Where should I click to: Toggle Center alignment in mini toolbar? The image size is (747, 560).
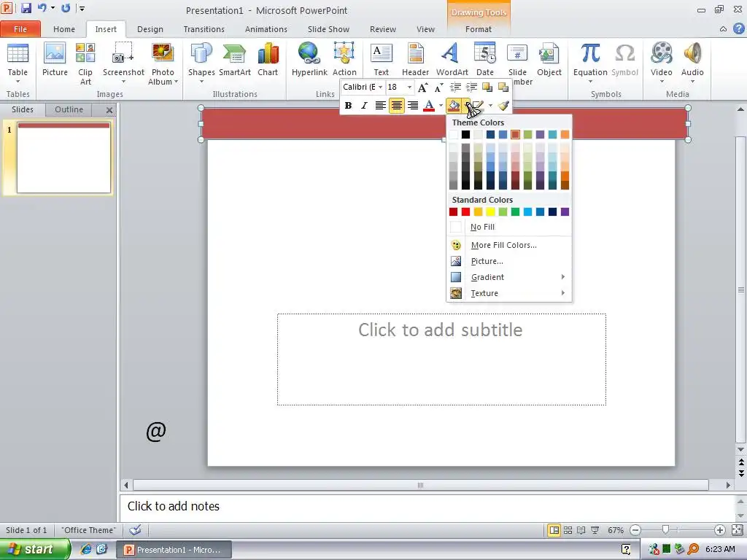[396, 106]
